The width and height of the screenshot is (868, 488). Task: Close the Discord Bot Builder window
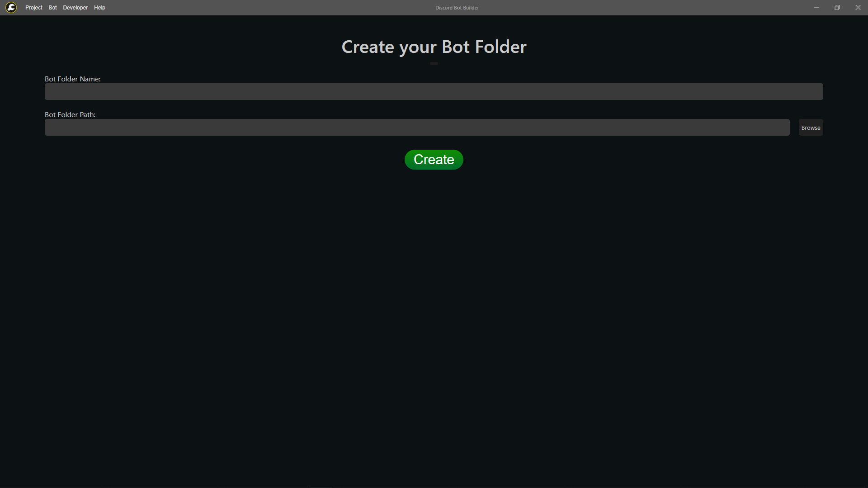(858, 8)
